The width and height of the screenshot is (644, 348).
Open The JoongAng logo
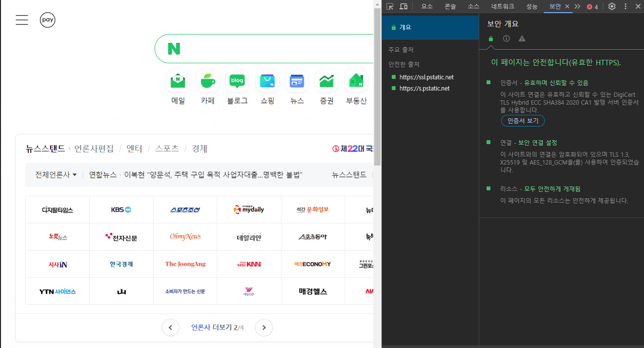click(185, 264)
